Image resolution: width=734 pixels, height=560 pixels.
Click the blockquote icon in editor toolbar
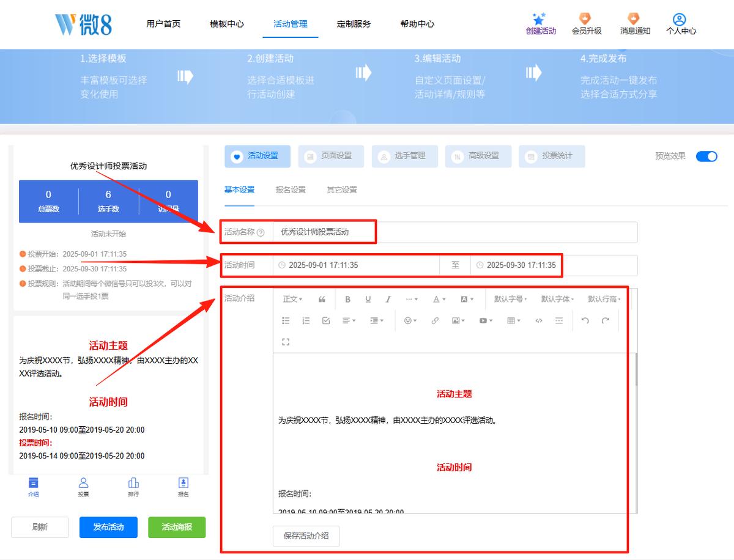point(322,299)
